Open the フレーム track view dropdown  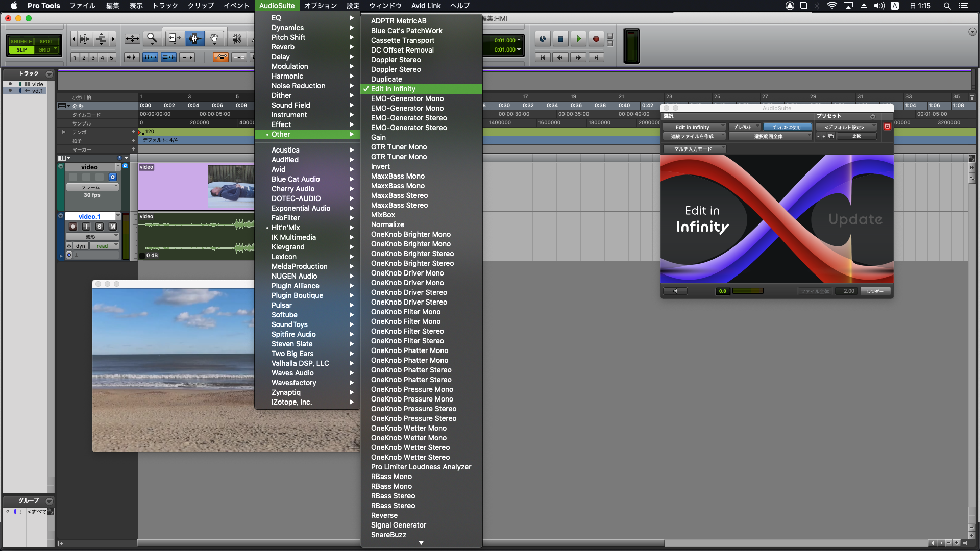click(92, 187)
